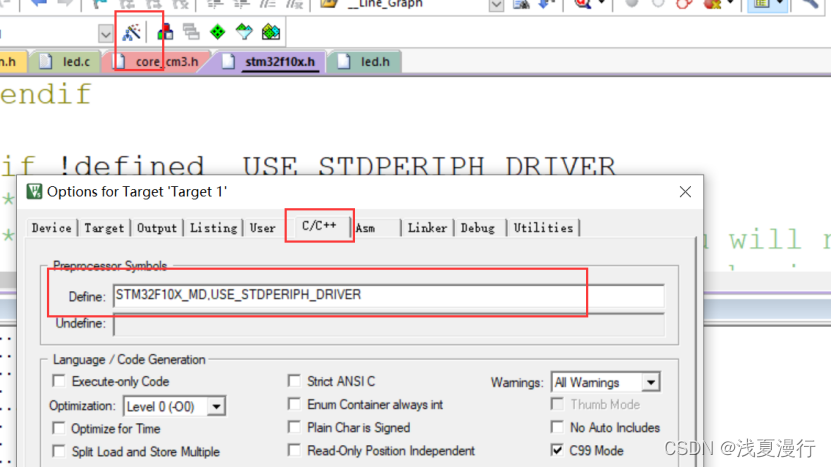This screenshot has width=831, height=467.
Task: Switch to the Device tab
Action: [x=51, y=228]
